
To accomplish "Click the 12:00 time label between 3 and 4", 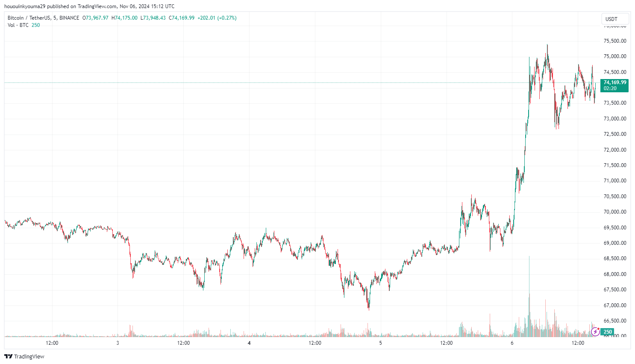I will 184,343.
